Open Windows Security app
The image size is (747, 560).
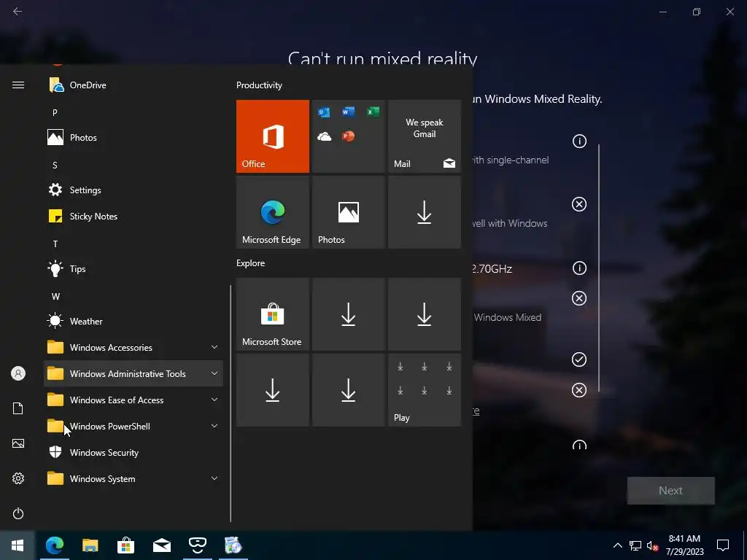[133, 452]
